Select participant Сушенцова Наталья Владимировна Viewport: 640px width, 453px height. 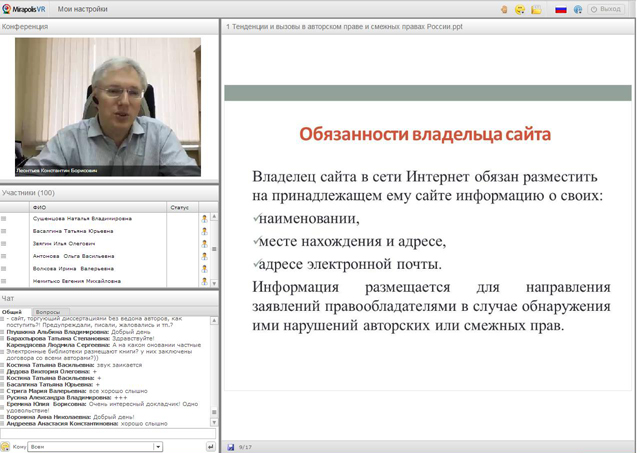(82, 219)
